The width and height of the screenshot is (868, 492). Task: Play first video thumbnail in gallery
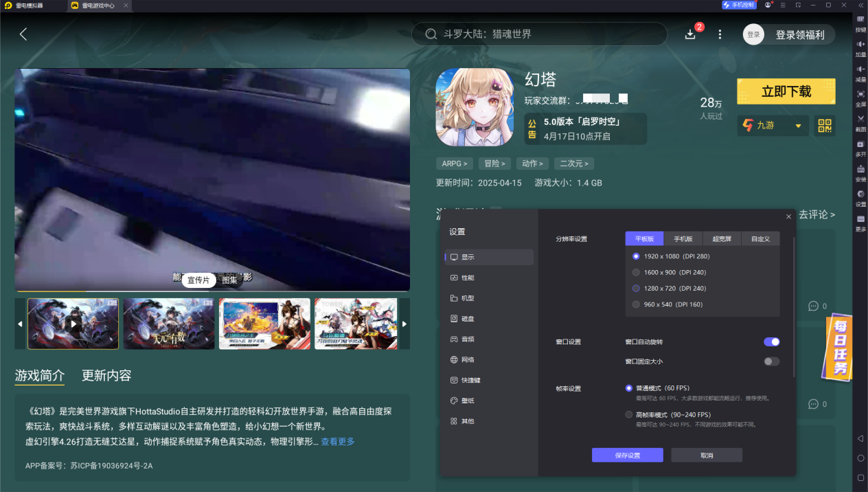[x=73, y=323]
